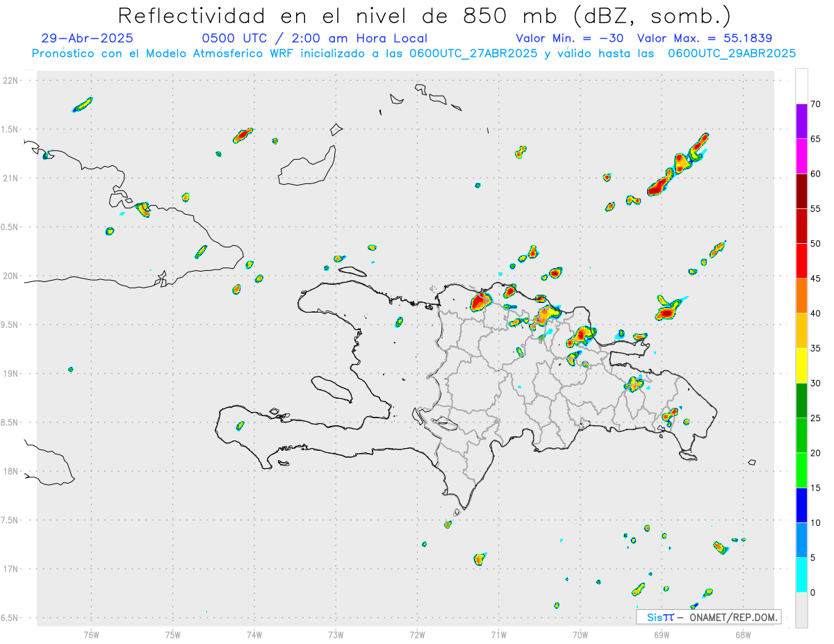Image resolution: width=834 pixels, height=644 pixels.
Task: Click the gray below-zero colorbar segment
Action: [801, 610]
